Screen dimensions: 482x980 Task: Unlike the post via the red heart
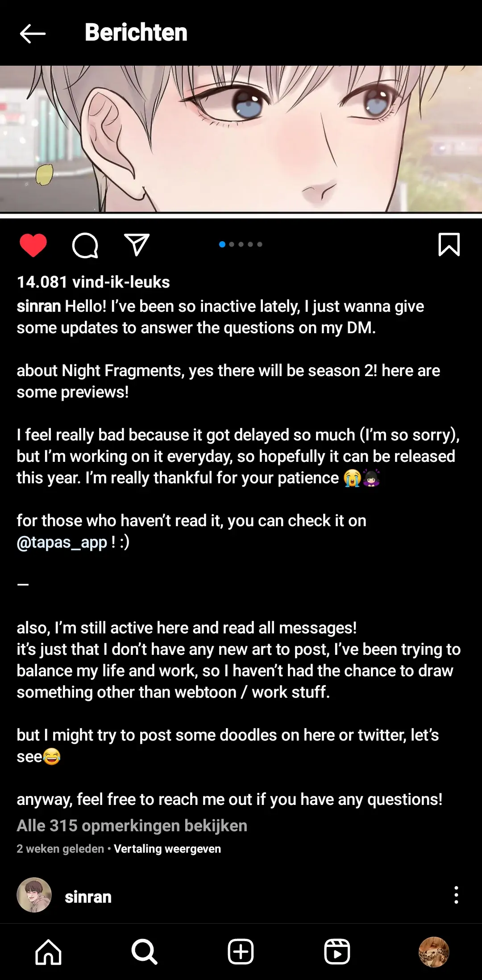coord(33,245)
